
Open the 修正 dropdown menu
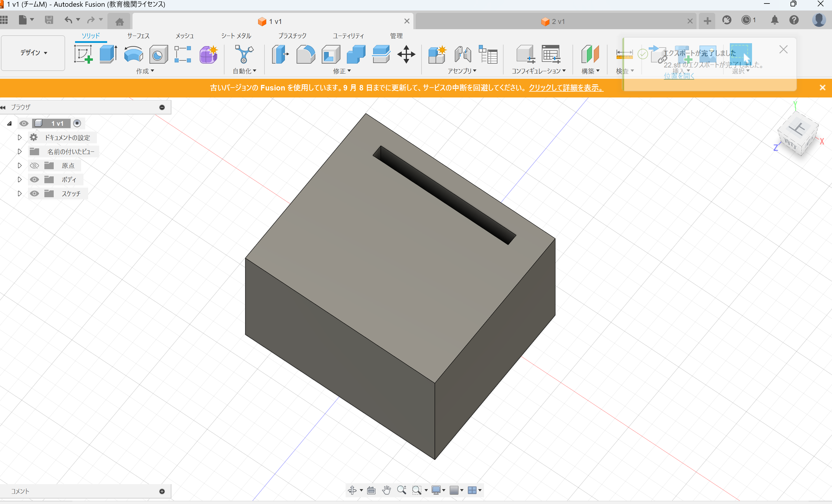pyautogui.click(x=342, y=71)
